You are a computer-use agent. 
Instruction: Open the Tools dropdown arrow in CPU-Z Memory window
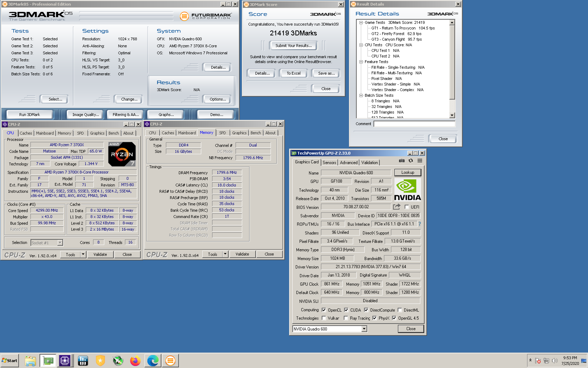(x=225, y=254)
